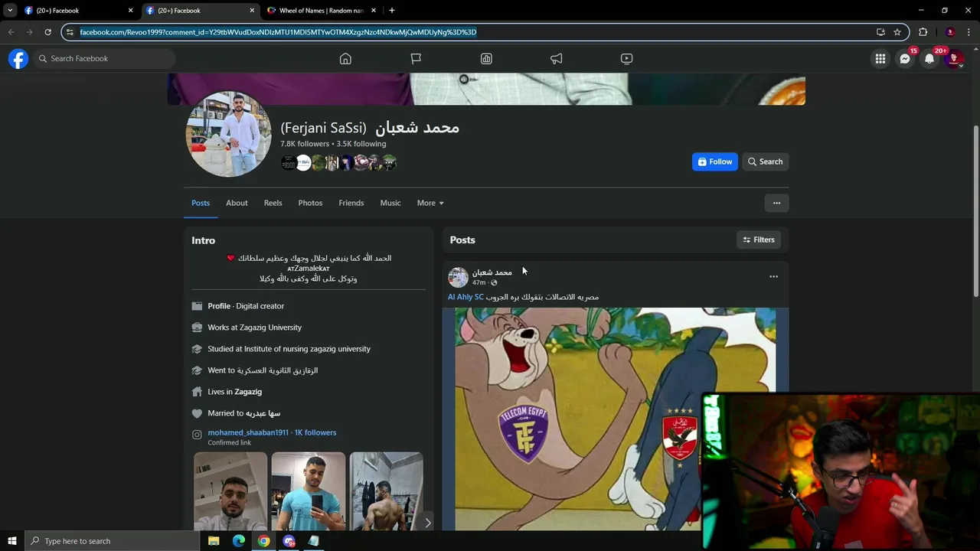This screenshot has height=551, width=980.
Task: Switch to the Music tab
Action: coord(390,203)
